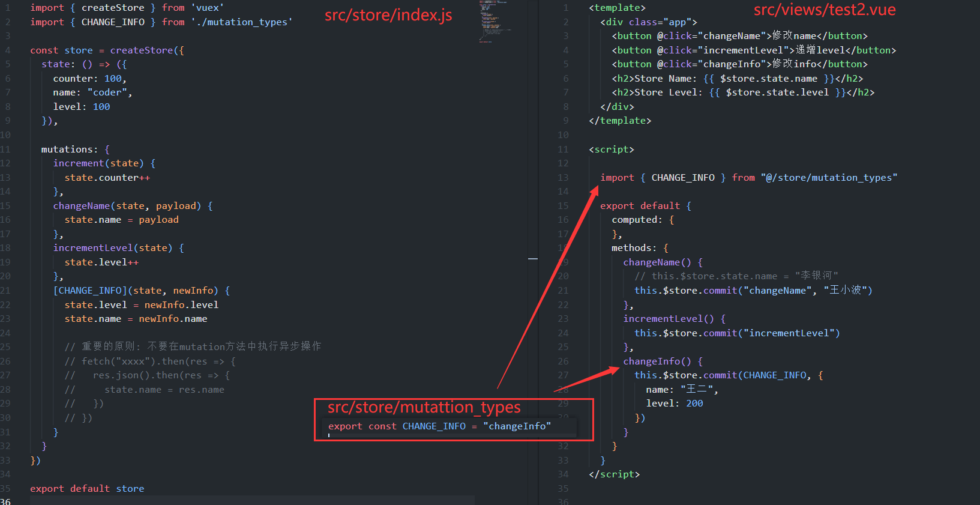This screenshot has width=980, height=505.
Task: Click the 'vuex' string in first import
Action: (x=207, y=8)
